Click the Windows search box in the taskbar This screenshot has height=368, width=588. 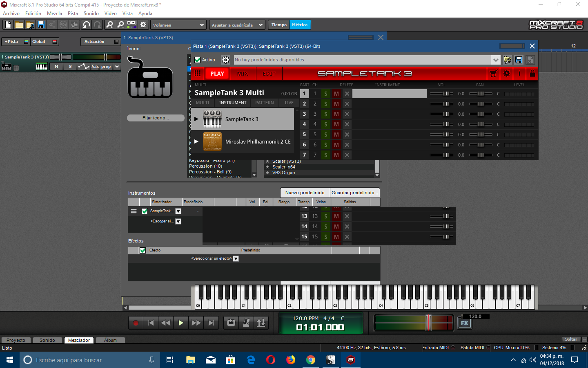pos(90,360)
